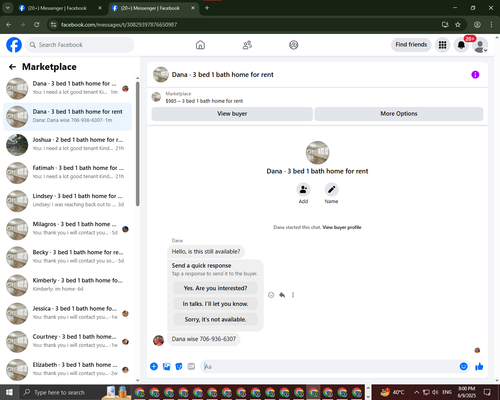Open the emoji picker
The height and width of the screenshot is (400, 500).
pos(463,367)
